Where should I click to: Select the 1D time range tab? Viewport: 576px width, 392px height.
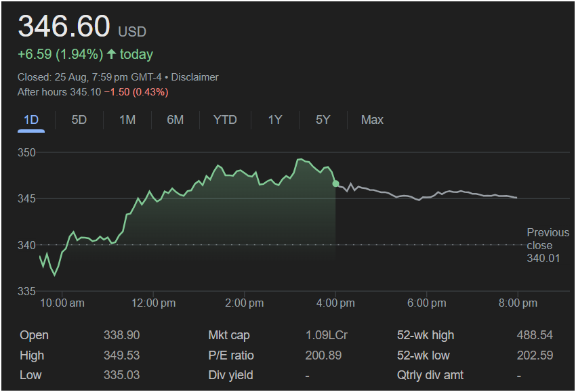tap(31, 120)
